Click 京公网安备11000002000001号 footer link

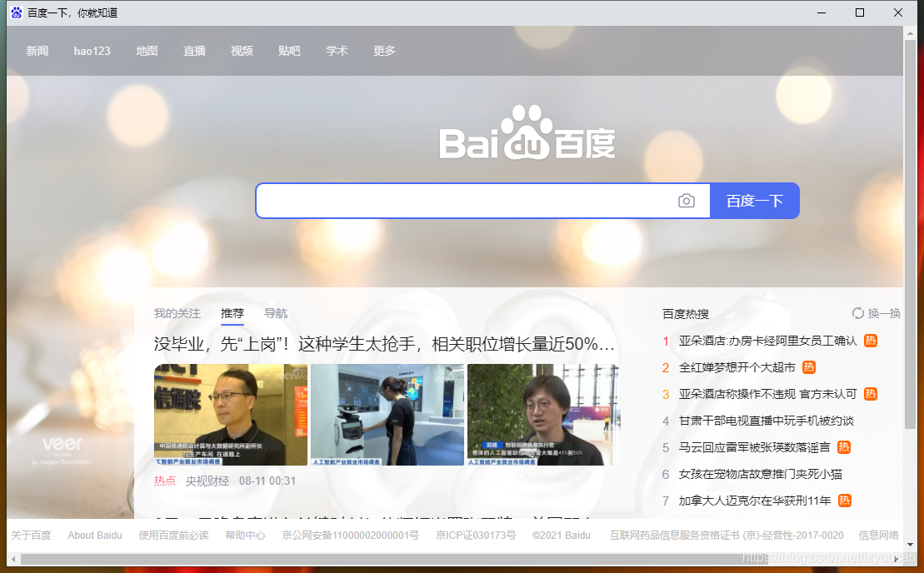[x=350, y=536]
